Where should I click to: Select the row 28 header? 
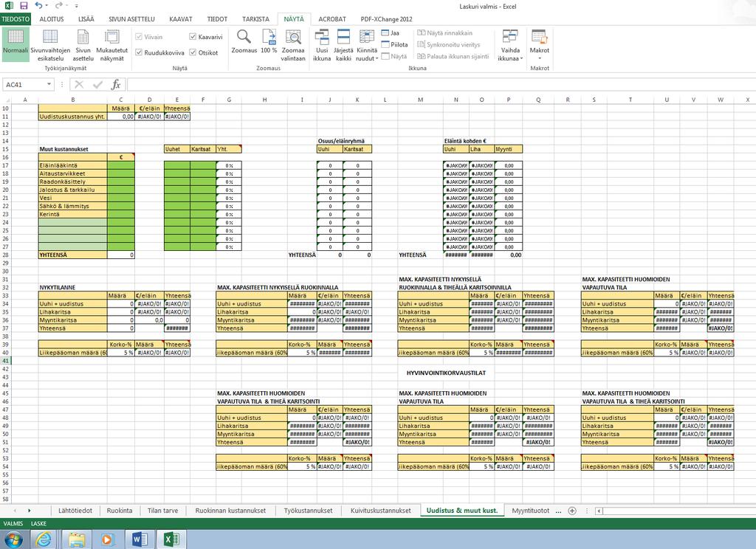coord(5,255)
